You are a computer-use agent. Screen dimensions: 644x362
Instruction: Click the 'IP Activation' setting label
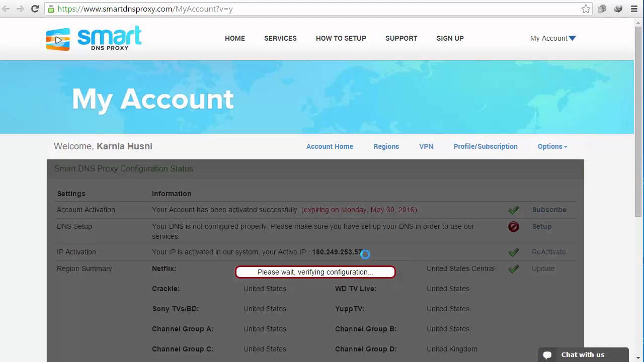pos(76,252)
